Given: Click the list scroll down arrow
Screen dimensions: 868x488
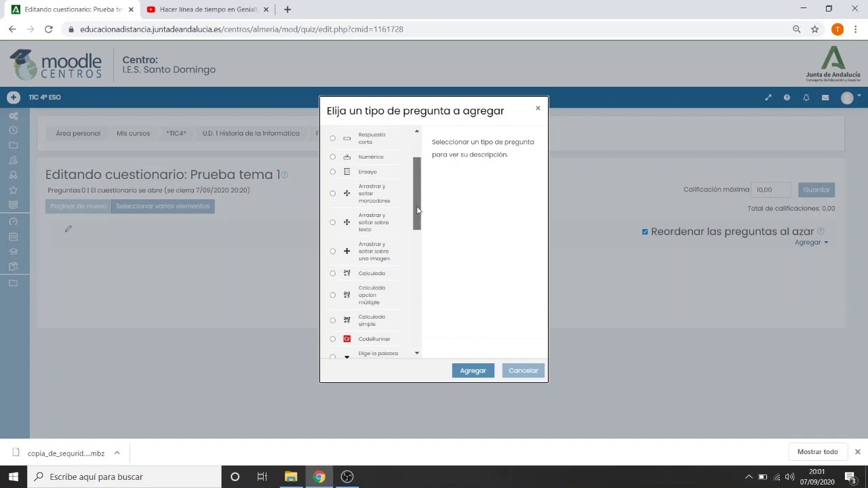Looking at the screenshot, I should (417, 353).
